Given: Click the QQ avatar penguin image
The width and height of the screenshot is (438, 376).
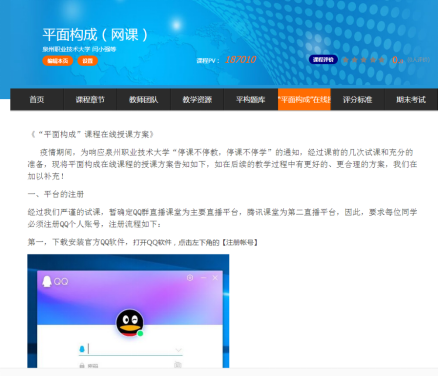Looking at the screenshot, I should [x=130, y=322].
